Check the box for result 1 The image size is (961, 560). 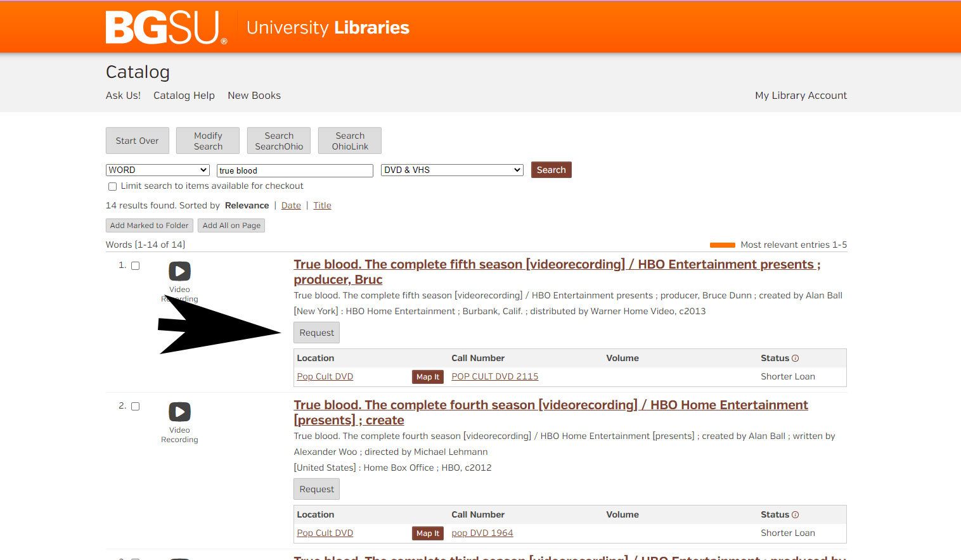[135, 266]
